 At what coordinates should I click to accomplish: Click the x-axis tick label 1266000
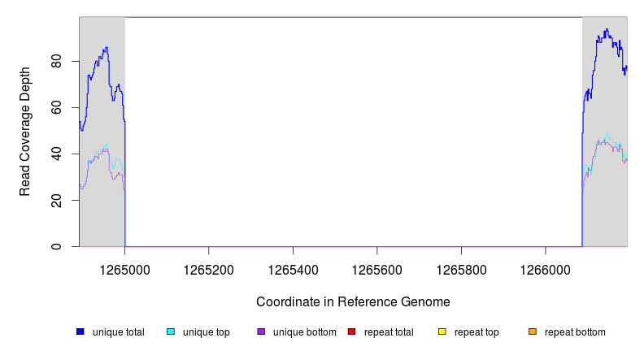[x=545, y=268]
